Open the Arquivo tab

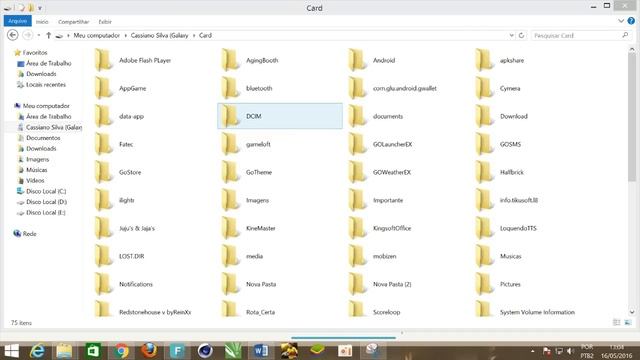point(18,21)
